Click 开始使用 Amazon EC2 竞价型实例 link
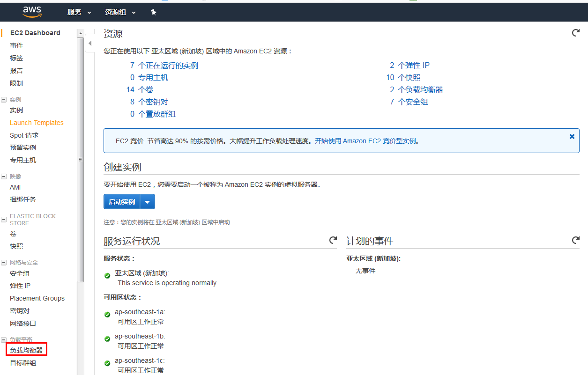Image resolution: width=588 pixels, height=375 pixels. [x=365, y=141]
